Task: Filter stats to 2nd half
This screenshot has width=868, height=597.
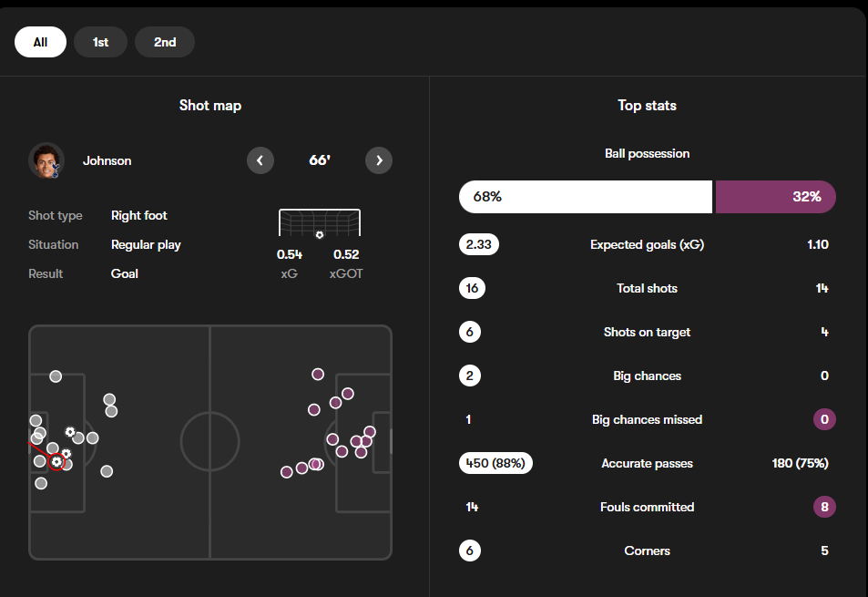Action: click(165, 42)
